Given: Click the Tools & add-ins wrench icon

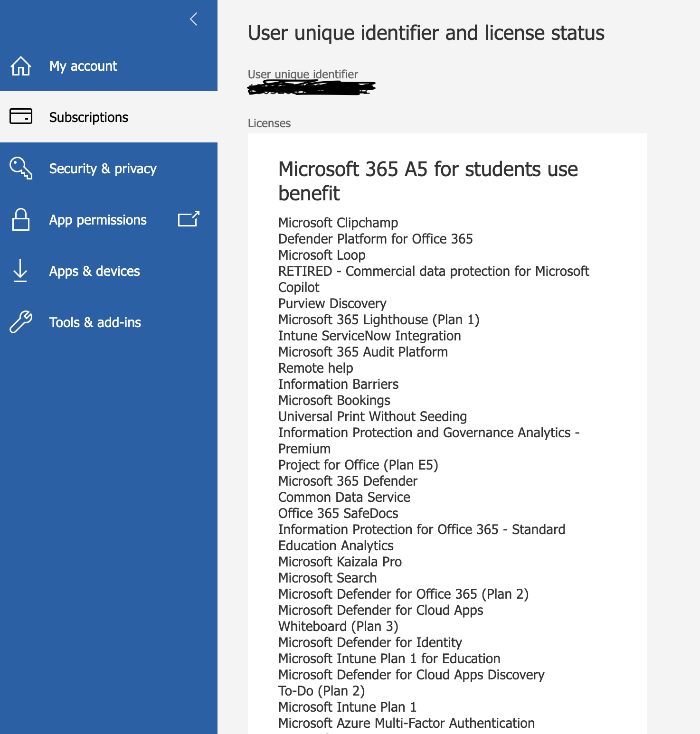Looking at the screenshot, I should point(20,322).
